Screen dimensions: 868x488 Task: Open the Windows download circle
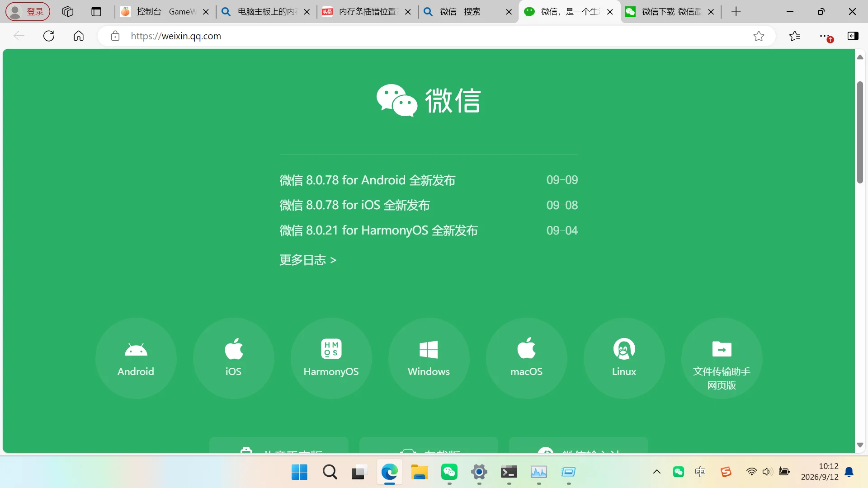(429, 358)
